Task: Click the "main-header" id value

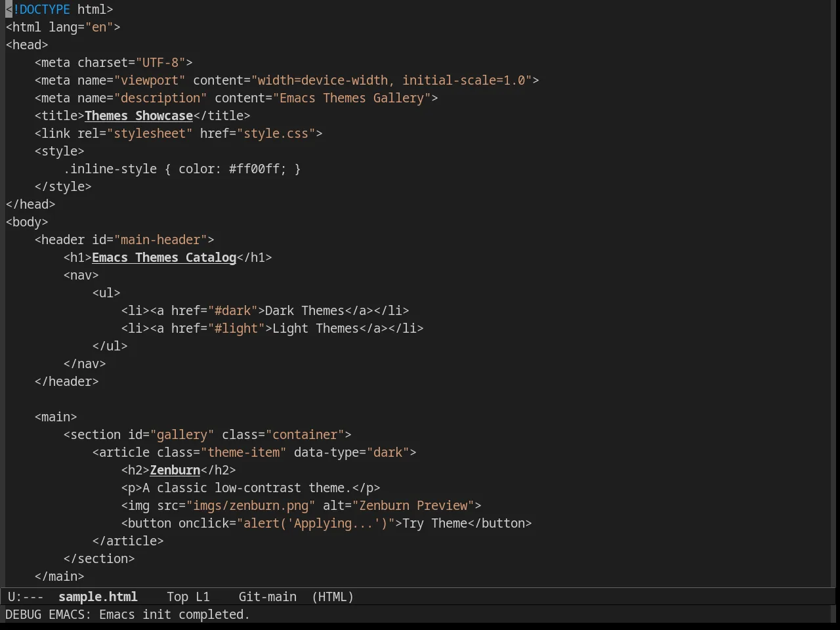Action: pos(160,240)
